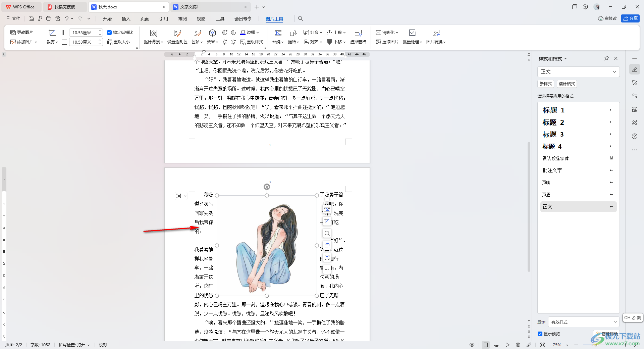
Task: Open 批量处理 batch processing icon
Action: (413, 33)
